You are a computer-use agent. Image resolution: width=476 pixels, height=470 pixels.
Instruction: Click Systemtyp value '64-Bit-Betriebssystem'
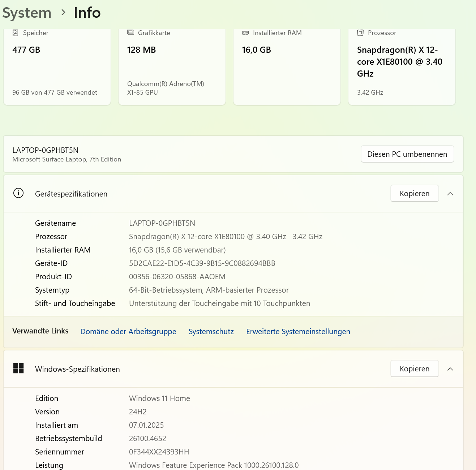(209, 290)
